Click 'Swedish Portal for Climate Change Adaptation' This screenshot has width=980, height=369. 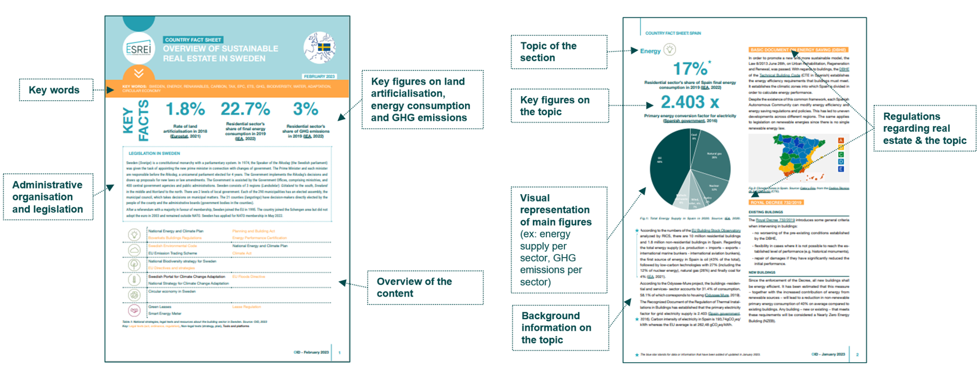pyautogui.click(x=187, y=277)
